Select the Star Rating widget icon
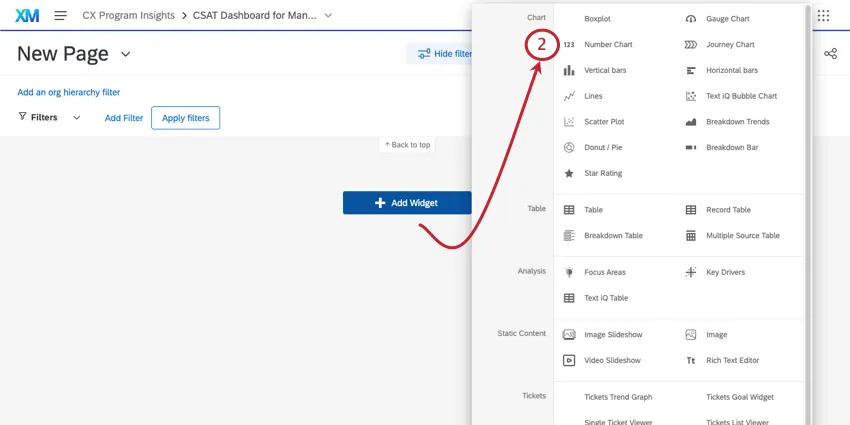Viewport: 850px width, 425px height. click(x=569, y=174)
